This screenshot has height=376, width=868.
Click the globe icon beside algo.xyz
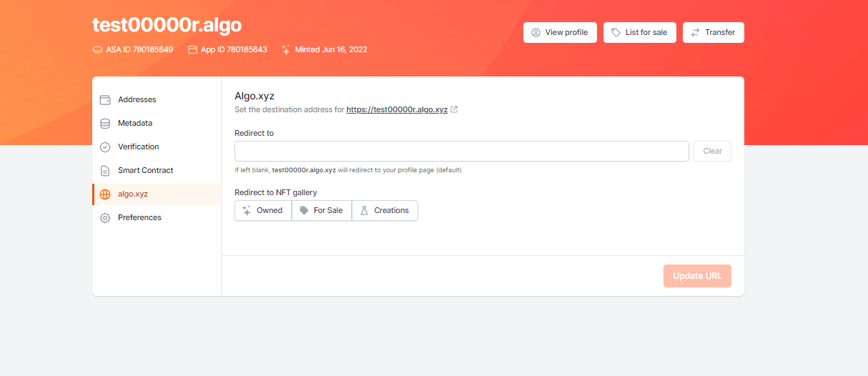(105, 194)
